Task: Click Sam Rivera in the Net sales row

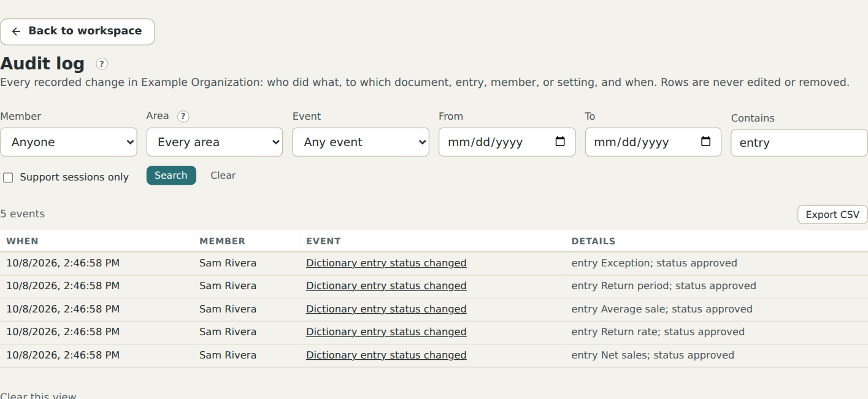Action: 228,355
